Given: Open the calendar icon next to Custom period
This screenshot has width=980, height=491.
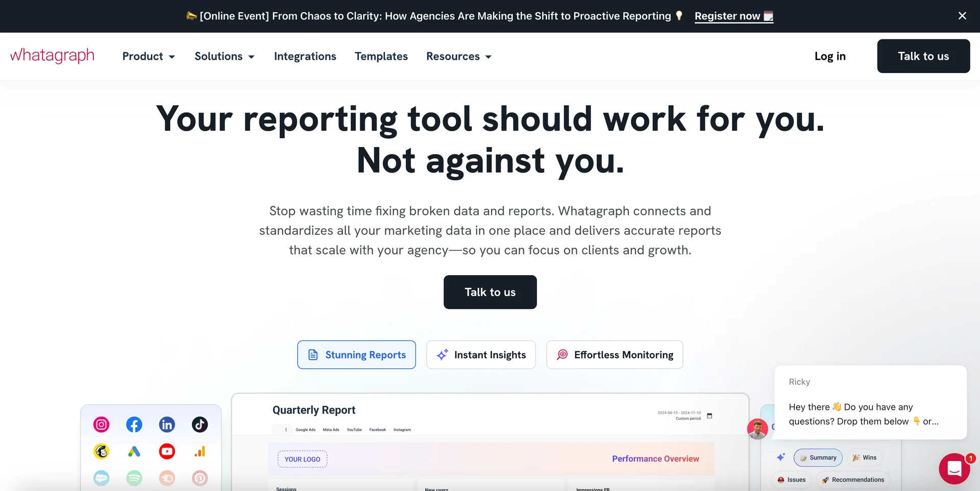Looking at the screenshot, I should 709,416.
